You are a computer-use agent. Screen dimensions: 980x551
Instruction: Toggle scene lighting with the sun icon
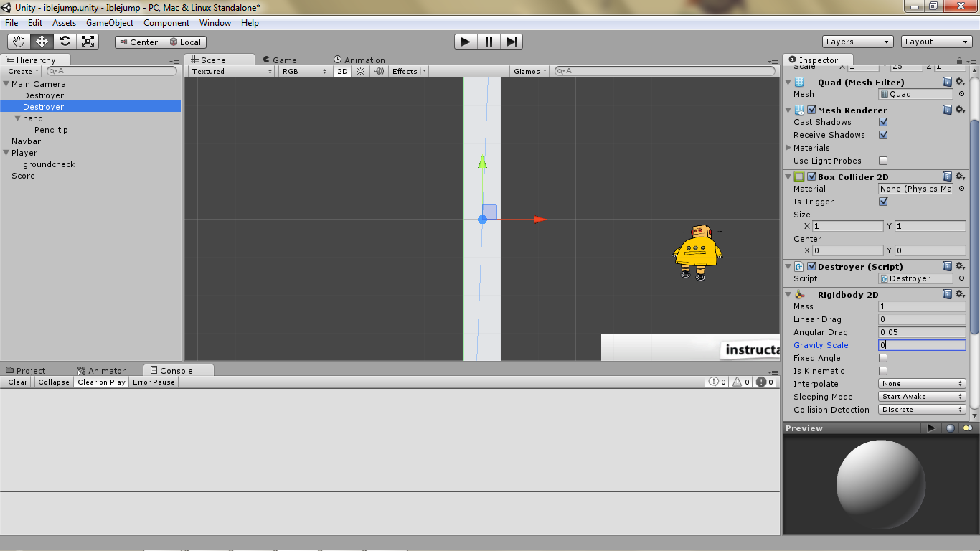[x=359, y=71]
